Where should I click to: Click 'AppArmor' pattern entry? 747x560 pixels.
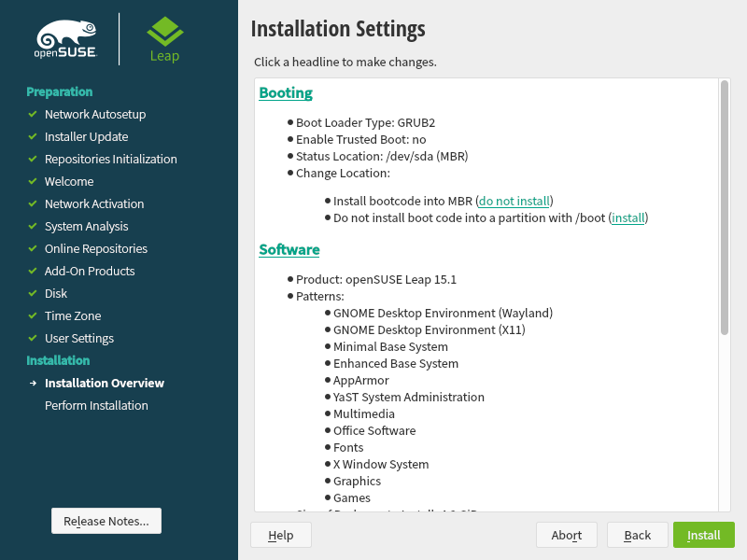(361, 380)
